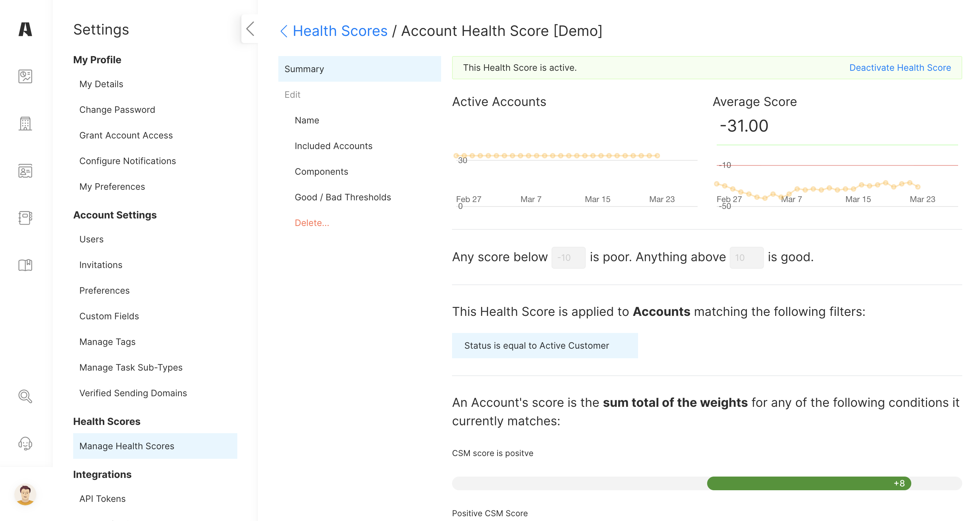
Task: Open Custom Fields settings
Action: click(109, 317)
